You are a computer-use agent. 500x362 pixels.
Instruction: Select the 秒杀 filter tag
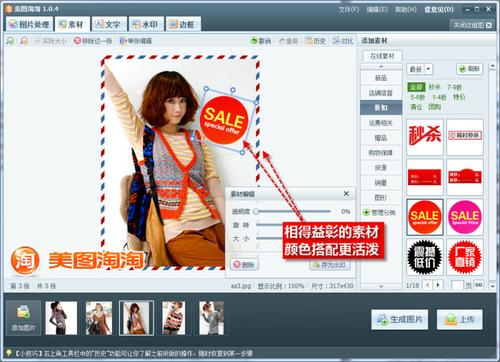click(x=434, y=87)
